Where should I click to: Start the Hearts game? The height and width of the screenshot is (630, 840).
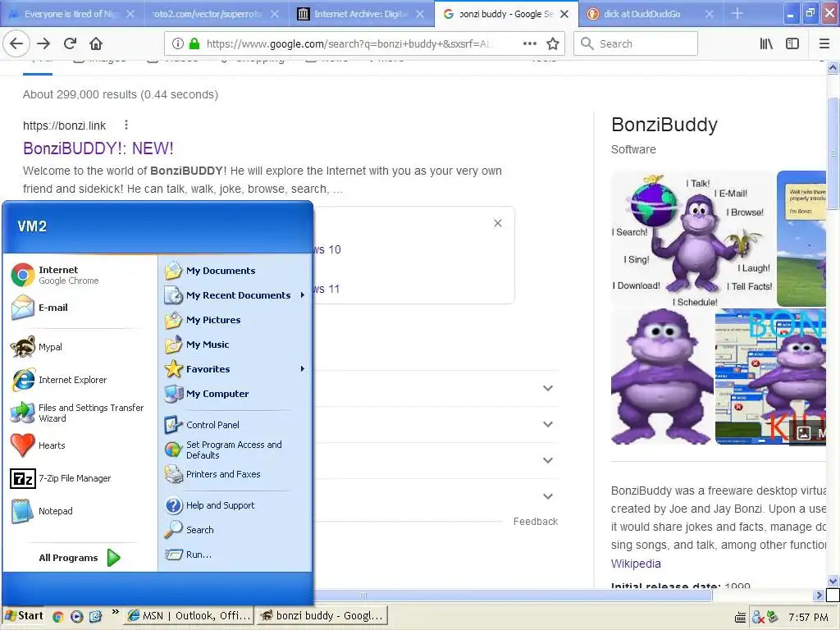38,445
